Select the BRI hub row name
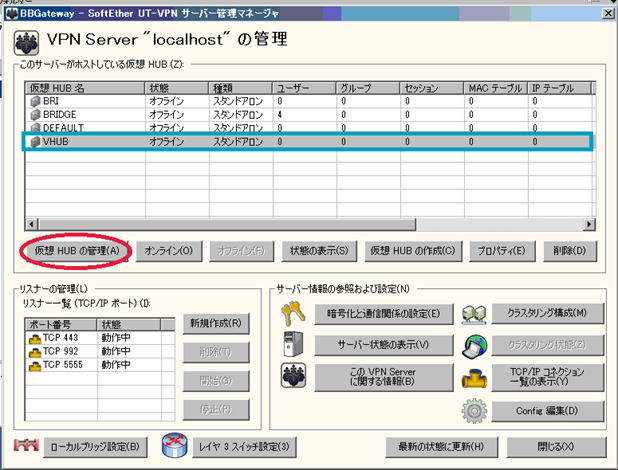The width and height of the screenshot is (618, 470). [x=51, y=101]
